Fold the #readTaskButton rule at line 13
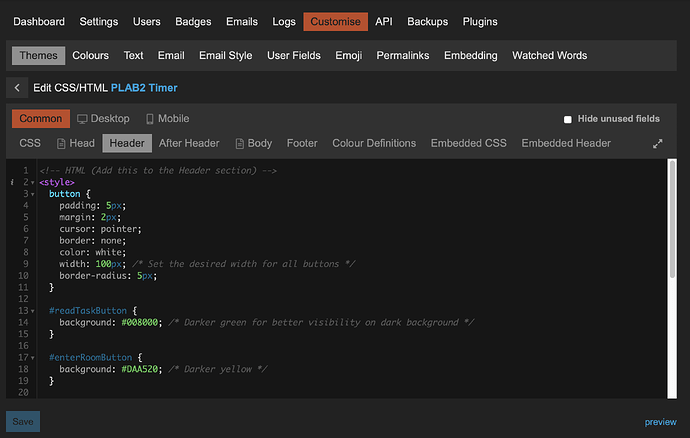 pyautogui.click(x=33, y=311)
